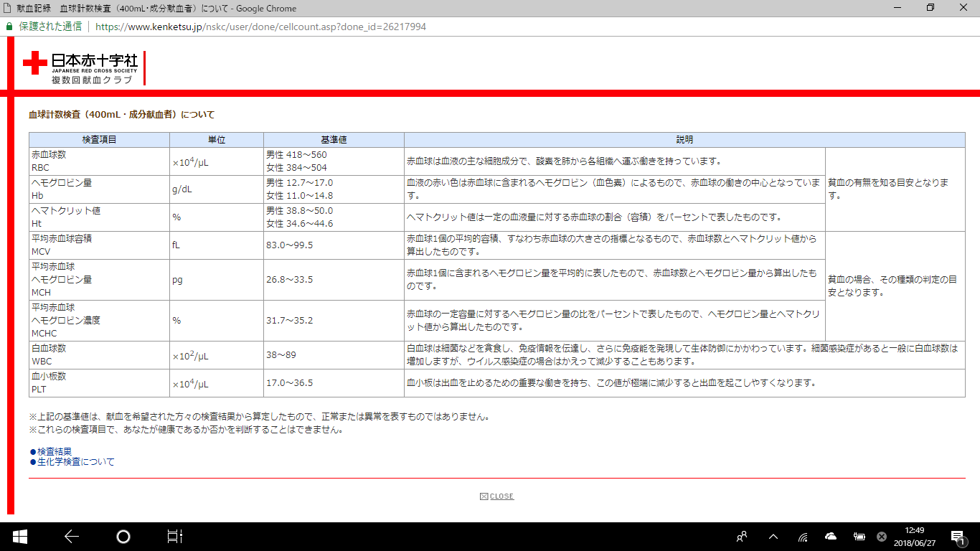
Task: Open the Windows Start menu
Action: (19, 536)
